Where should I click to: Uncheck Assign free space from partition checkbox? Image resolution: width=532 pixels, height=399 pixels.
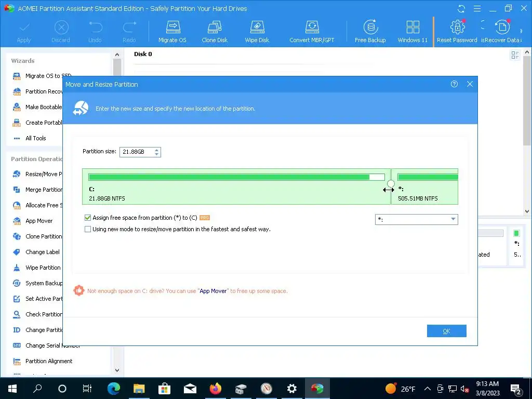pyautogui.click(x=87, y=218)
